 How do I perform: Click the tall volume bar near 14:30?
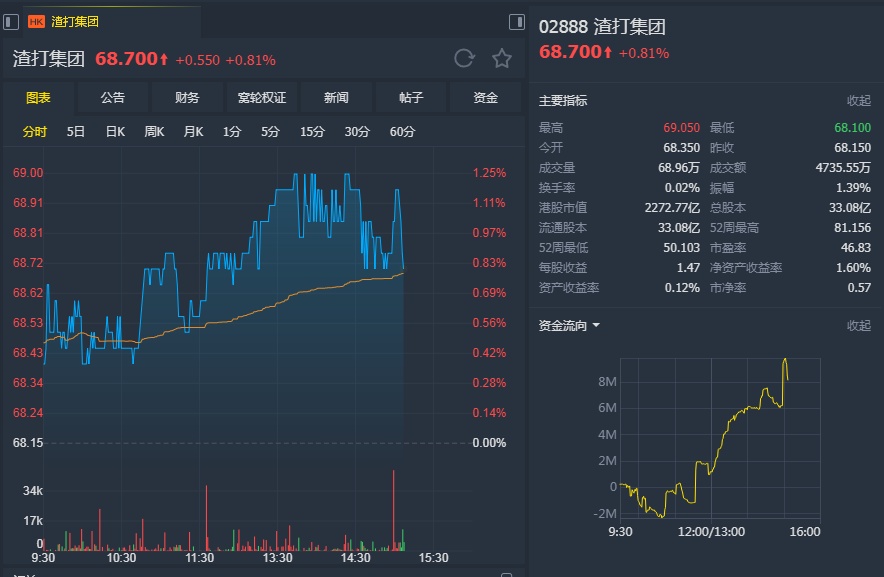394,510
